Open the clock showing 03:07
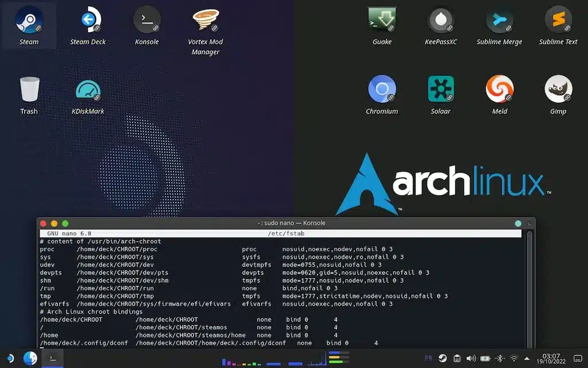Viewport: 588px width, 368px height. coord(551,358)
